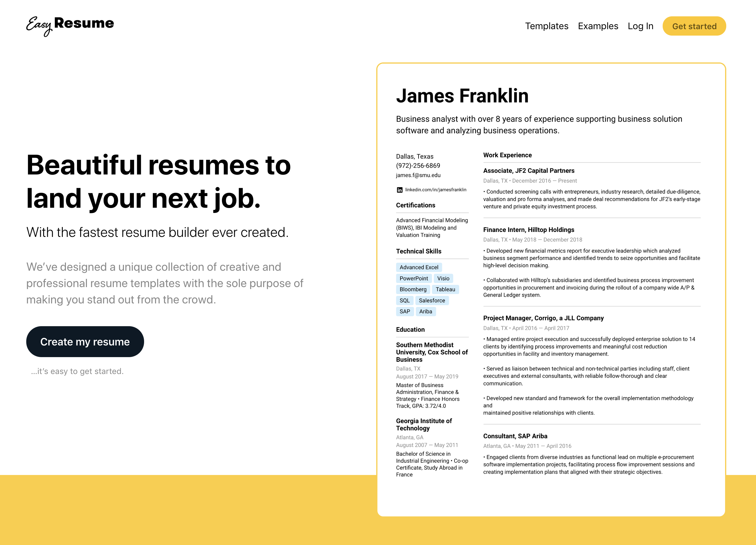
Task: Select the Tableau skill tag
Action: (x=444, y=289)
